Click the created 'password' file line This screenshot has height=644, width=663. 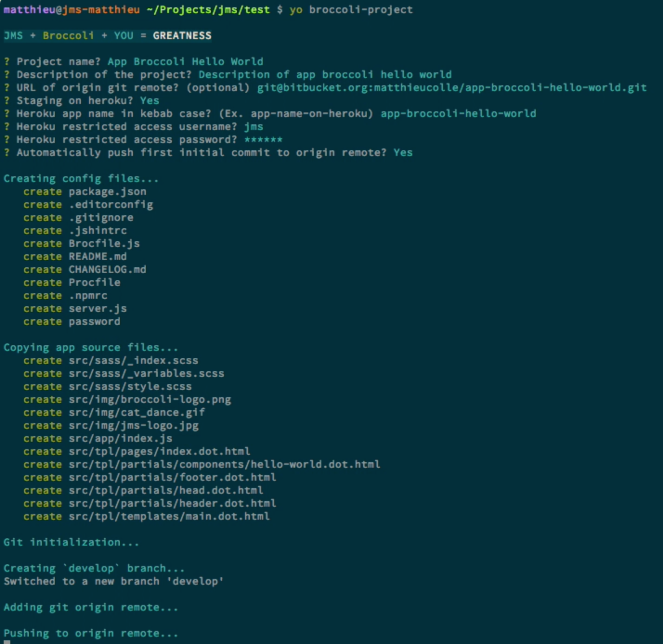tap(72, 322)
